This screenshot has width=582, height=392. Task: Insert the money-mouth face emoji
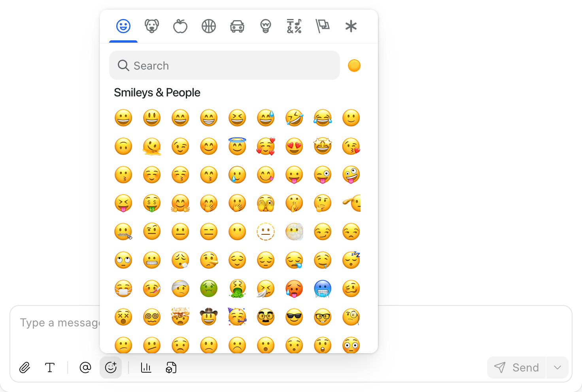[152, 203]
